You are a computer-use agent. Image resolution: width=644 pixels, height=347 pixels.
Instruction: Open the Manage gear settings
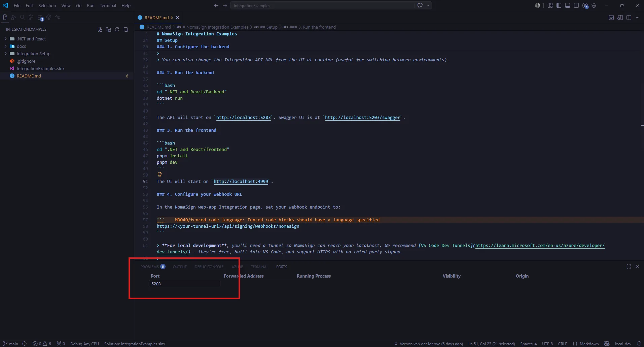coord(594,5)
